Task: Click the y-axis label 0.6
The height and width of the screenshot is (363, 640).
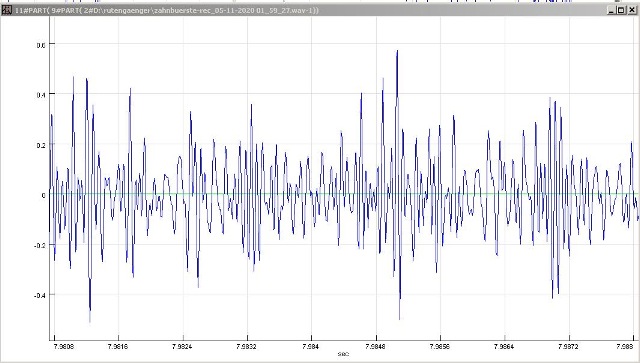Action: (41, 45)
